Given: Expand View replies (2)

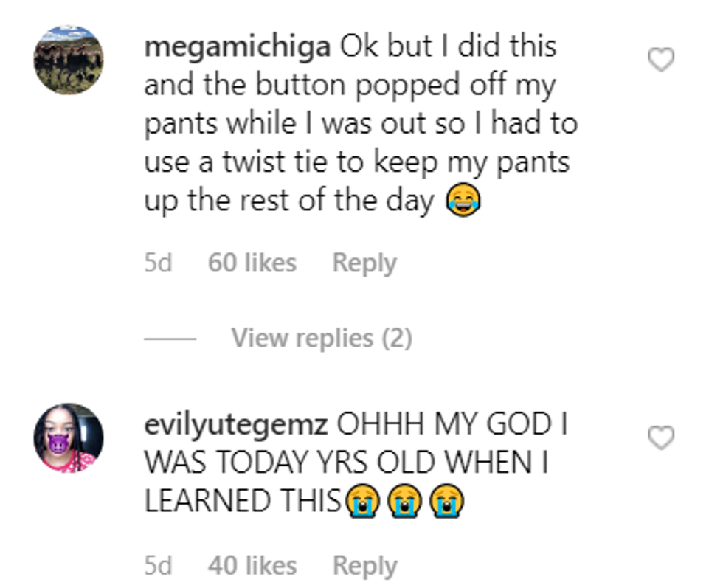Looking at the screenshot, I should tap(322, 338).
